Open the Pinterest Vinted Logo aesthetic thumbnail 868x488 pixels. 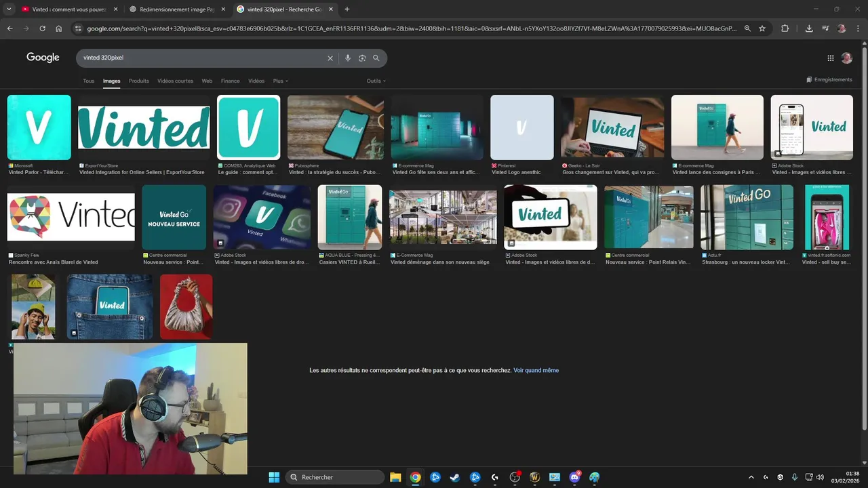[x=522, y=127]
